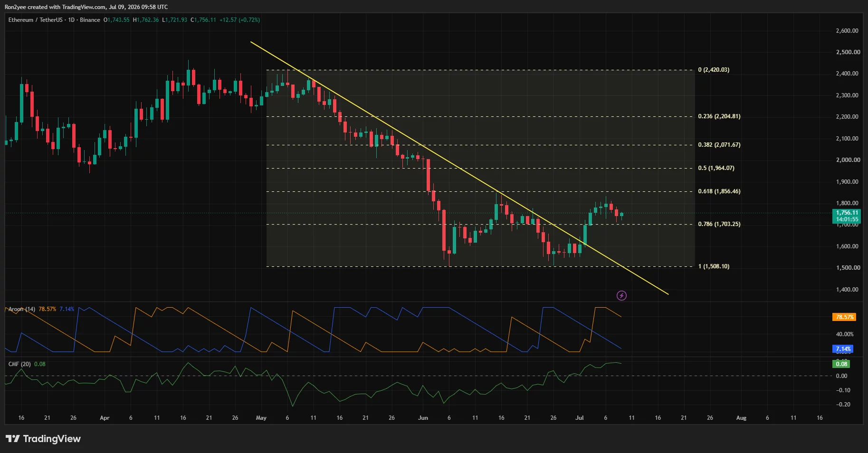
Task: Click the Jun label on time axis
Action: point(423,418)
